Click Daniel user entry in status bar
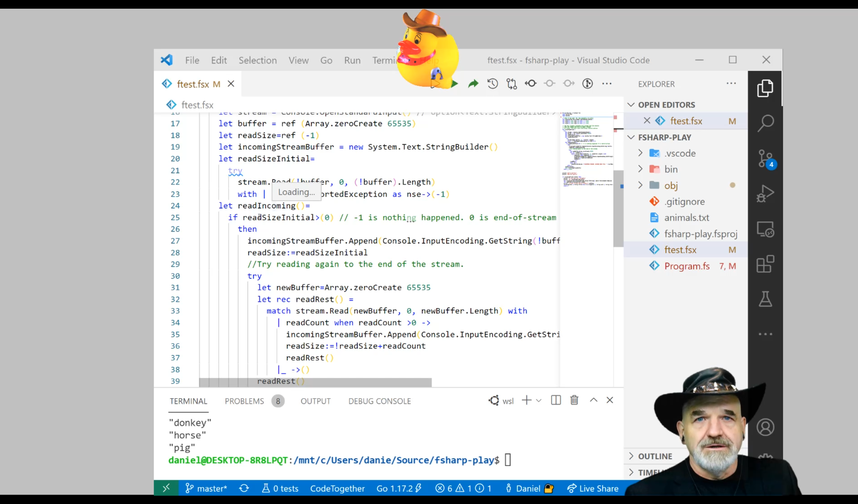858x504 pixels. [529, 488]
